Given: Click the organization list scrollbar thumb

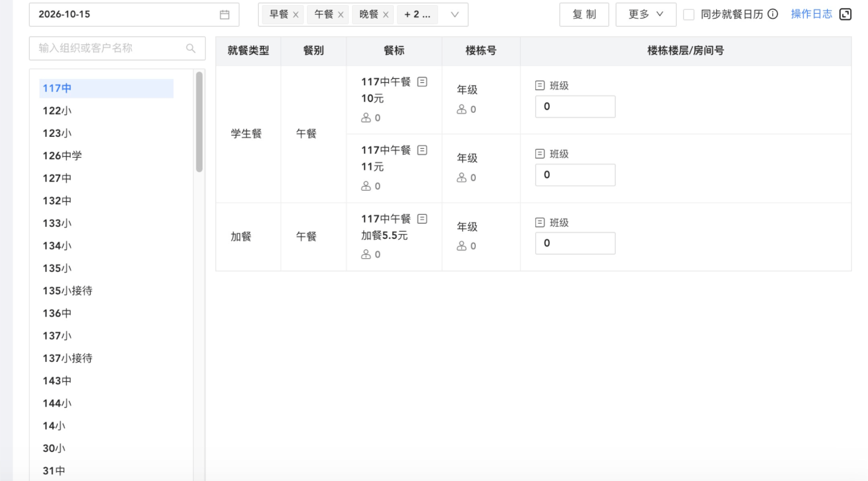Looking at the screenshot, I should click(x=199, y=122).
